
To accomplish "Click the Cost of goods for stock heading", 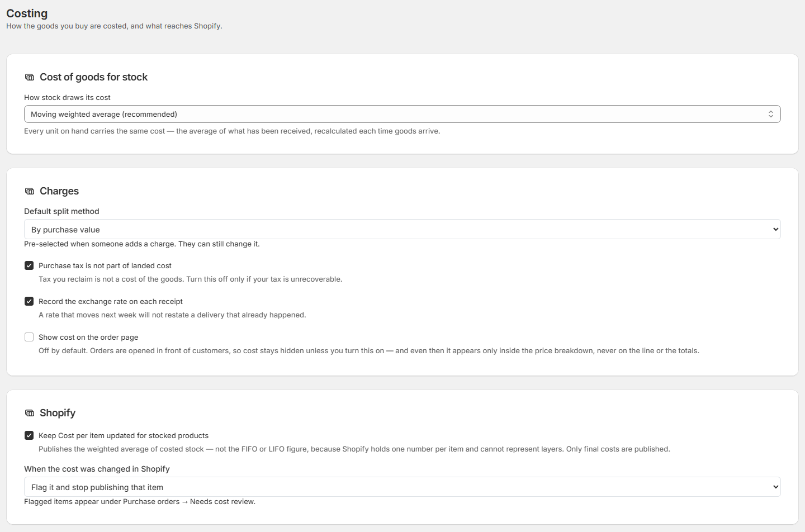I will 93,77.
